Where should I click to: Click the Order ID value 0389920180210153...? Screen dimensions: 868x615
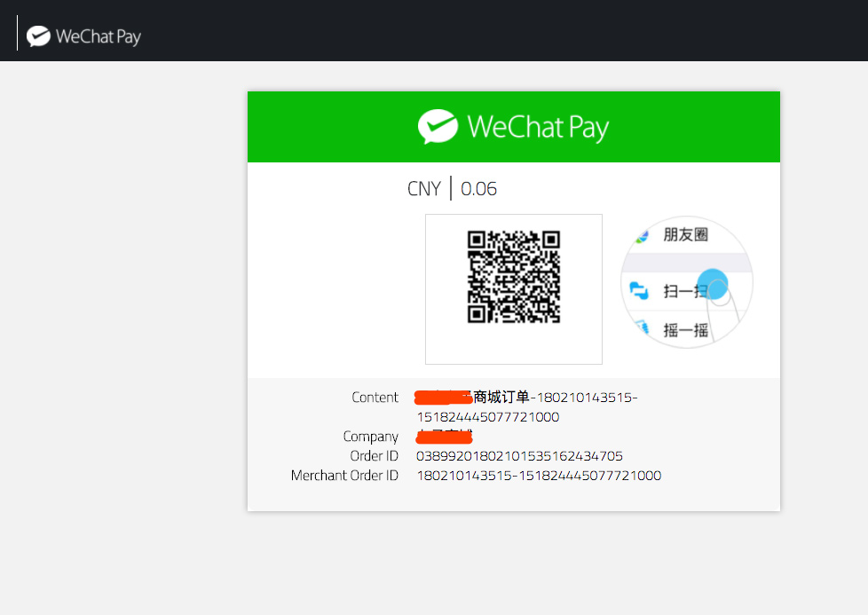click(519, 456)
